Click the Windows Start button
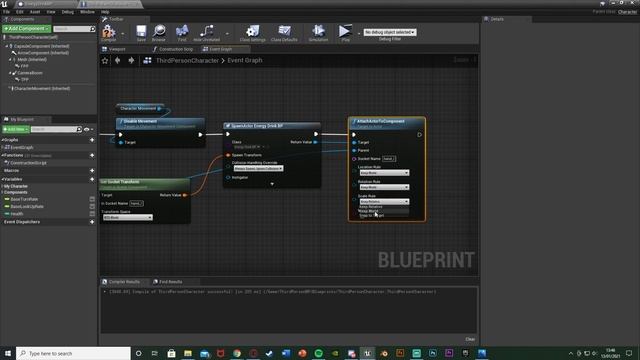 tap(8, 353)
